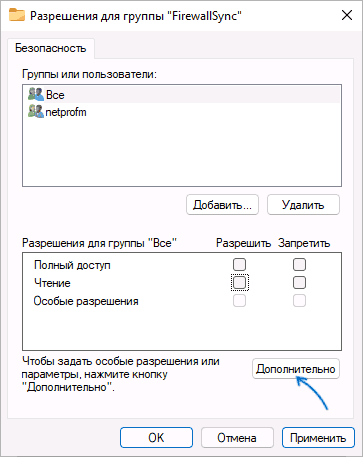Switch to the Безопасность tab

click(51, 48)
